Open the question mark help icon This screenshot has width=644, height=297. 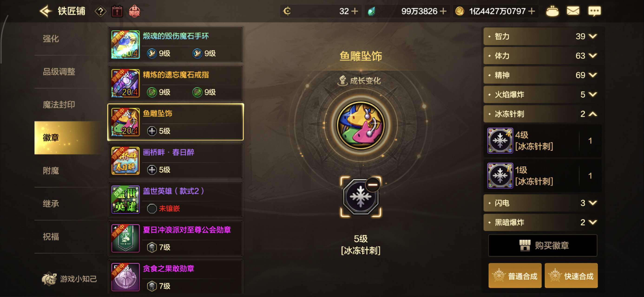(x=101, y=11)
